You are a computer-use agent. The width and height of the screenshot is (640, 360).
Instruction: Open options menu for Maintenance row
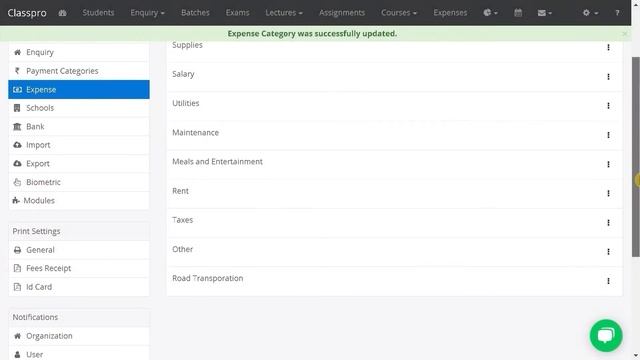point(608,135)
